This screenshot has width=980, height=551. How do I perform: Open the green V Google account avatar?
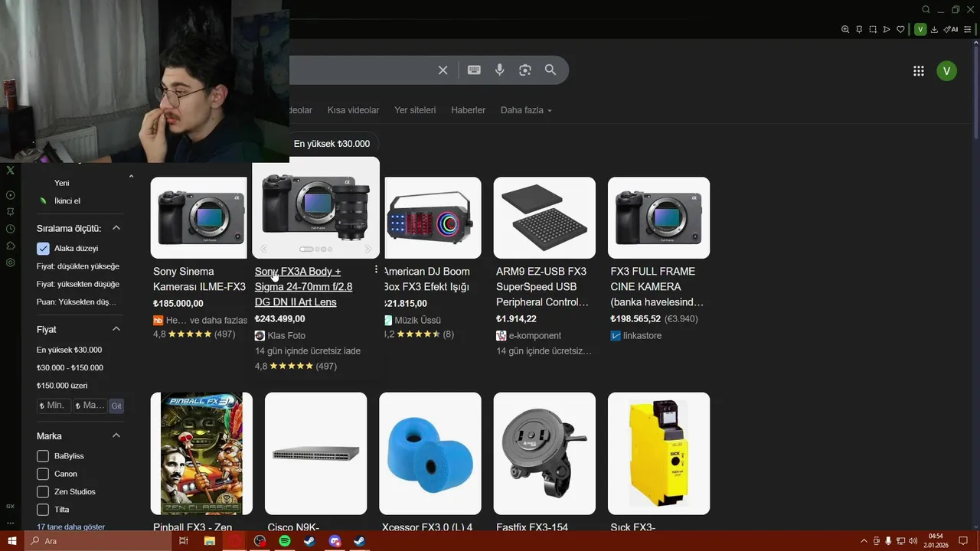946,71
